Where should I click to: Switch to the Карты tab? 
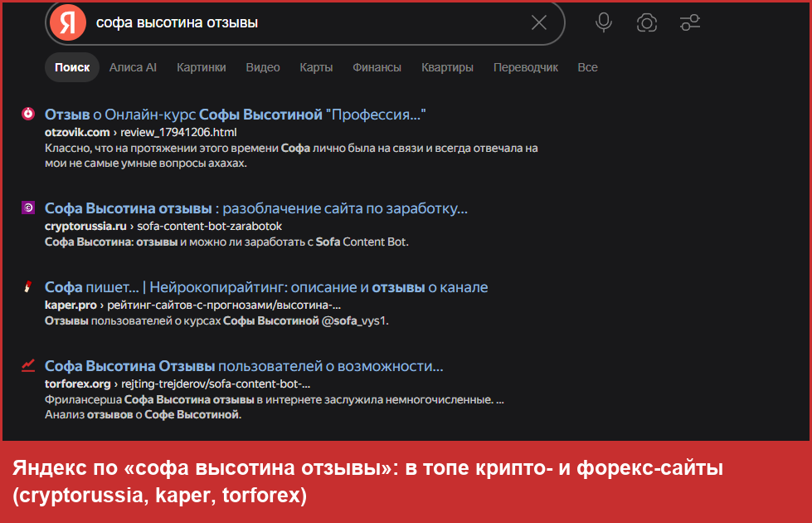pyautogui.click(x=316, y=67)
